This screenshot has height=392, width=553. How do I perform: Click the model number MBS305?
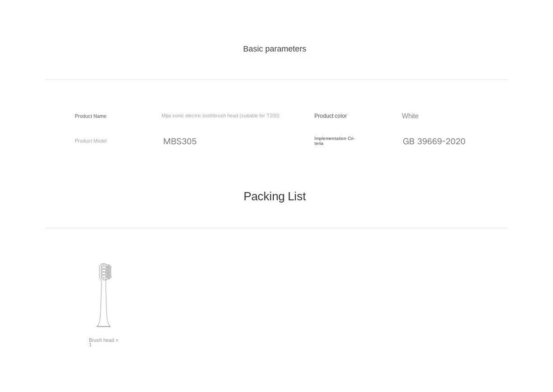pyautogui.click(x=180, y=141)
